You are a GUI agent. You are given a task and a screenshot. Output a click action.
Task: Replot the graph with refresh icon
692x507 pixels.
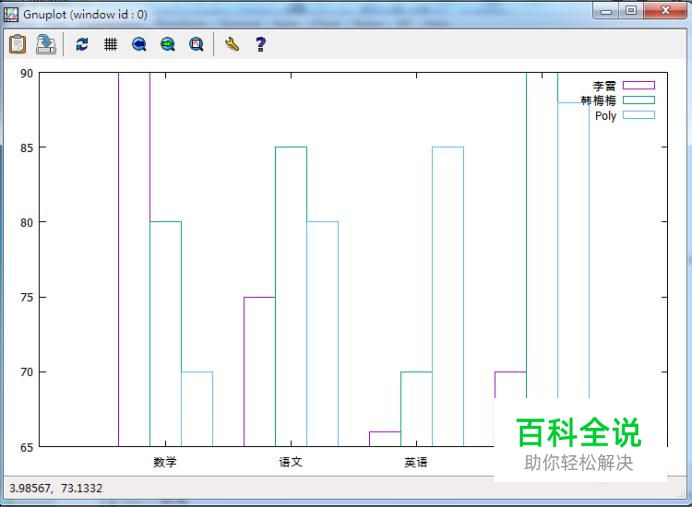[82, 44]
